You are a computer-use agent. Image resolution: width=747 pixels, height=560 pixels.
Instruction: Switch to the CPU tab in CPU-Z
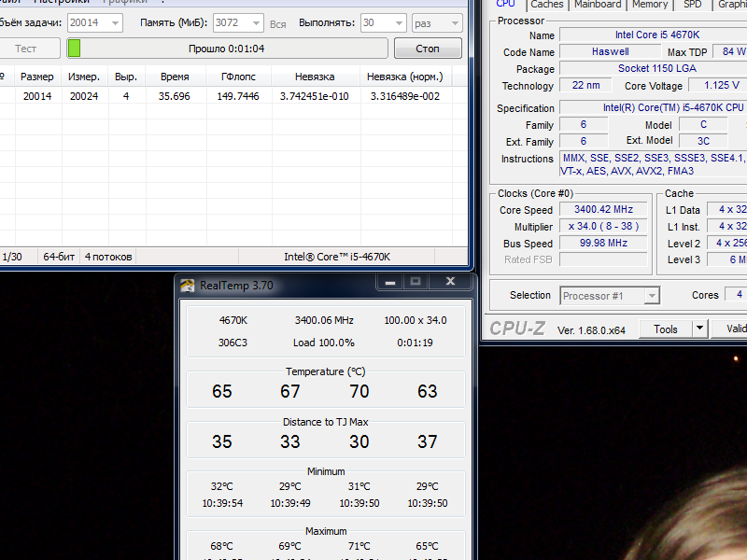505,4
